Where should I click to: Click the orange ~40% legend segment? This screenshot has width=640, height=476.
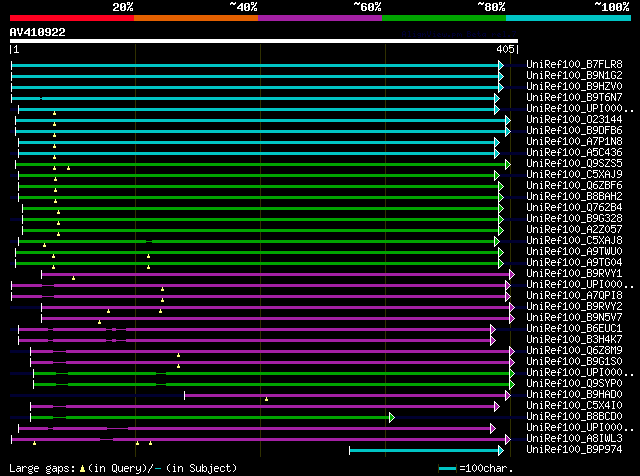[x=196, y=17]
